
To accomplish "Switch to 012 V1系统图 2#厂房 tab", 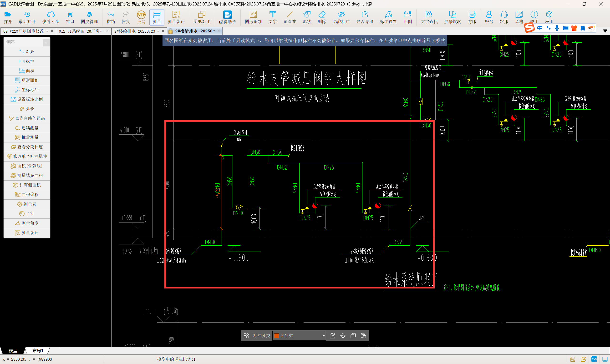I will [81, 31].
